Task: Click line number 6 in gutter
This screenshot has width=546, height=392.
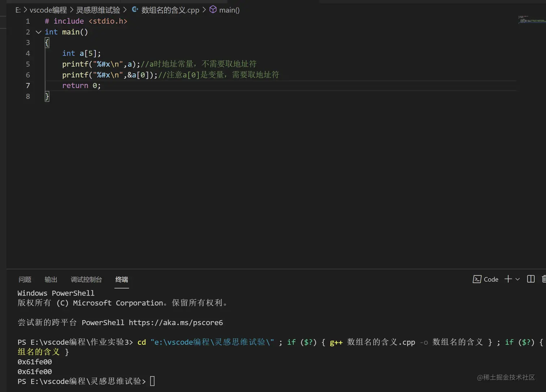Action: click(28, 75)
